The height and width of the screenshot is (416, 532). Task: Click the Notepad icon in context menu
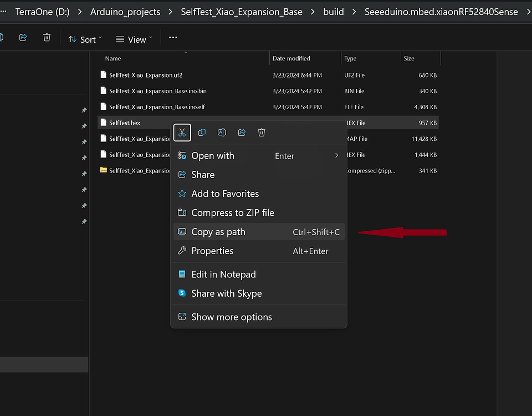(x=182, y=274)
